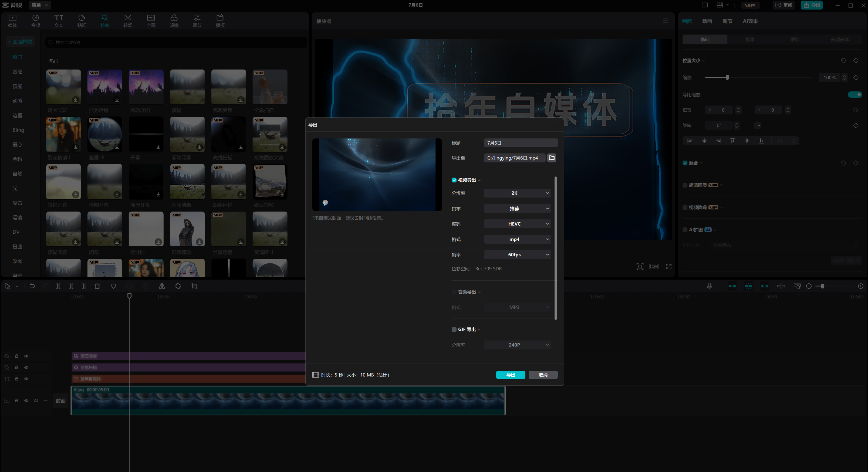
Task: Select the 氛围 effects category
Action: [18, 86]
